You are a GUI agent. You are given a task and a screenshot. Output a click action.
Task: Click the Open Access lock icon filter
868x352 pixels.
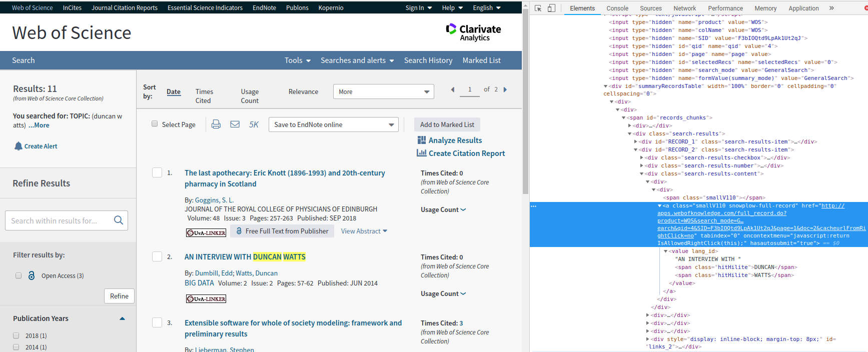click(32, 275)
